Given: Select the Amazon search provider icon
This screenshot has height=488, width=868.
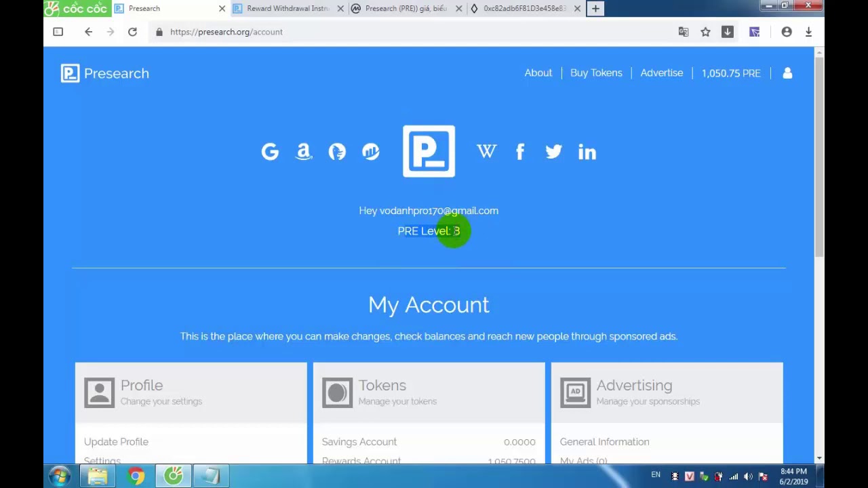Looking at the screenshot, I should click(304, 152).
